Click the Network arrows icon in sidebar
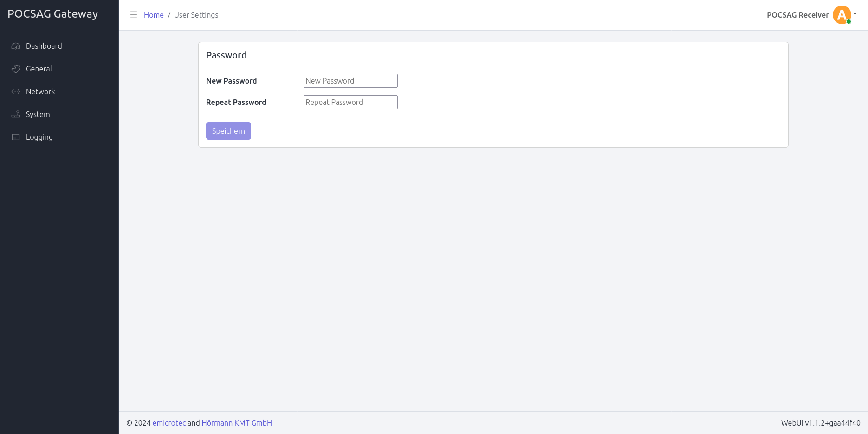The image size is (868, 434). pyautogui.click(x=16, y=91)
